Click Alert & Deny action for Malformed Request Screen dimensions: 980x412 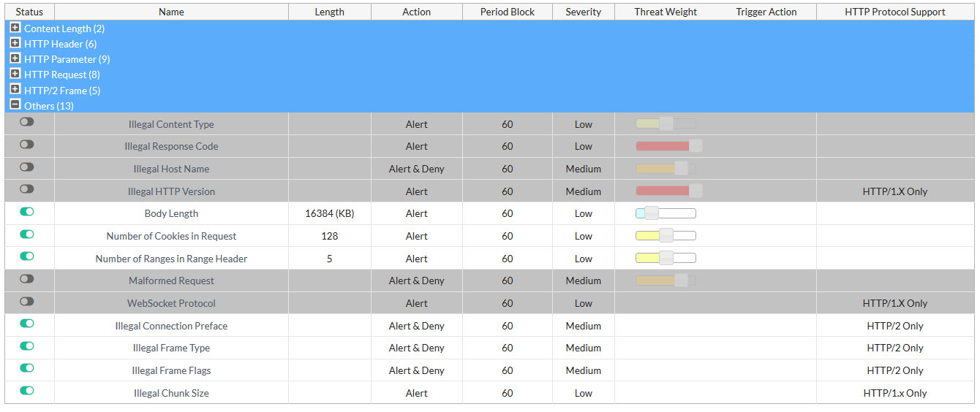pyautogui.click(x=416, y=281)
